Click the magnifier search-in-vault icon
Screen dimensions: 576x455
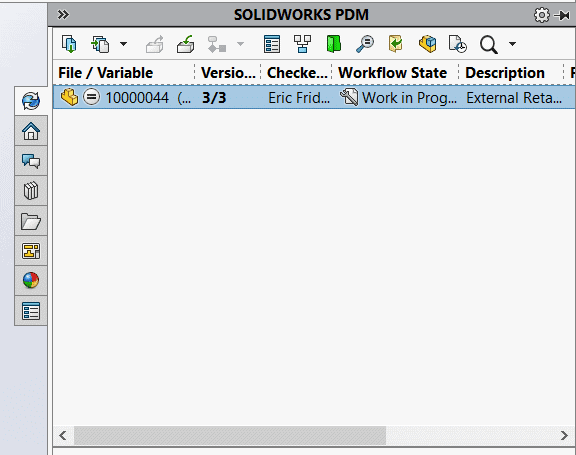(x=365, y=44)
